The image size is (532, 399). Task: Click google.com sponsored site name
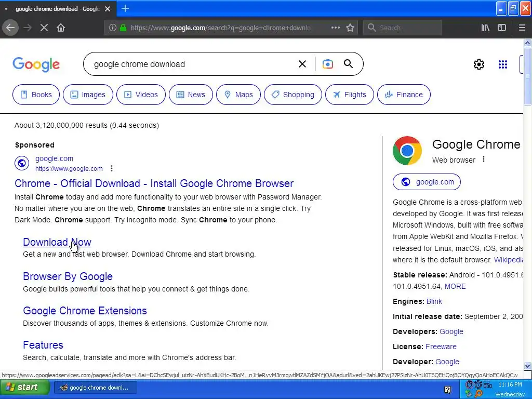coord(54,158)
